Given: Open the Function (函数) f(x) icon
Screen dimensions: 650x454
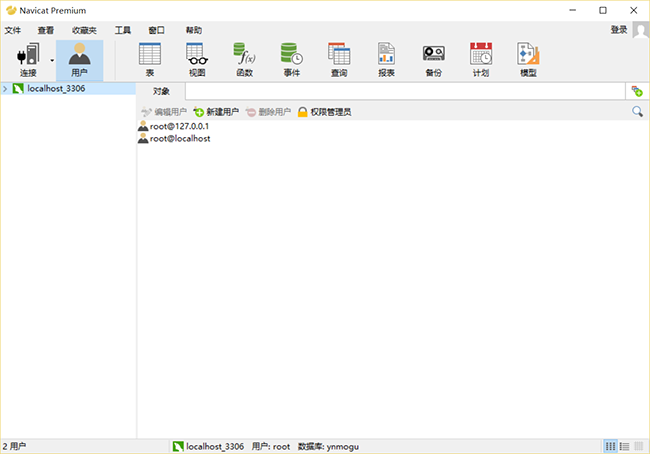Looking at the screenshot, I should [245, 60].
